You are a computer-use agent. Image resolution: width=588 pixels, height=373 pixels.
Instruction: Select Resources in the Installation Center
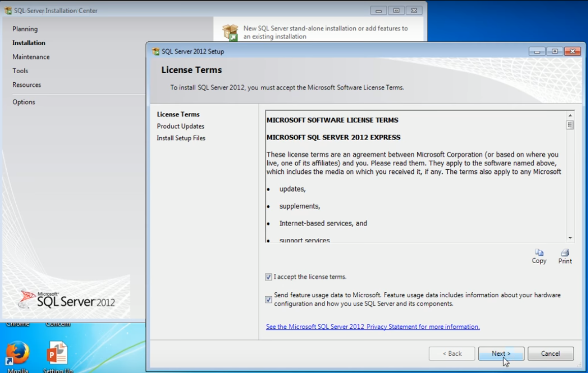click(x=26, y=84)
